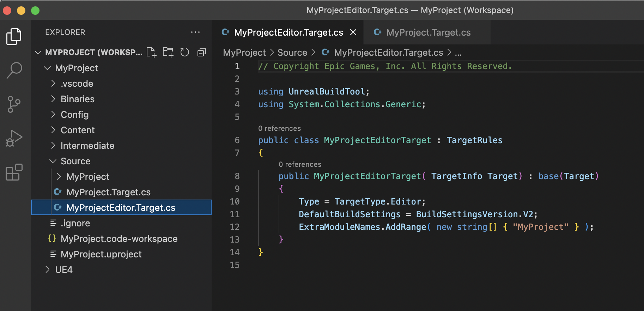644x311 pixels.
Task: Click MyProject in the breadcrumb path
Action: [x=244, y=53]
